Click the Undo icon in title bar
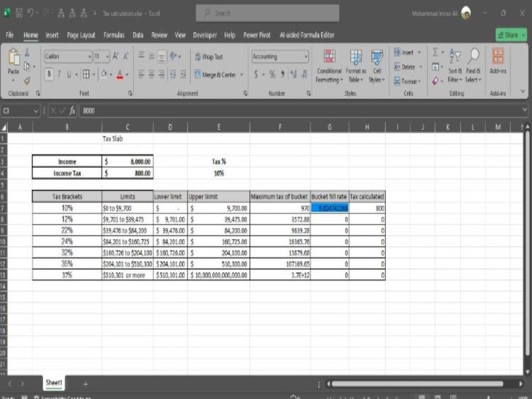 tap(30, 13)
